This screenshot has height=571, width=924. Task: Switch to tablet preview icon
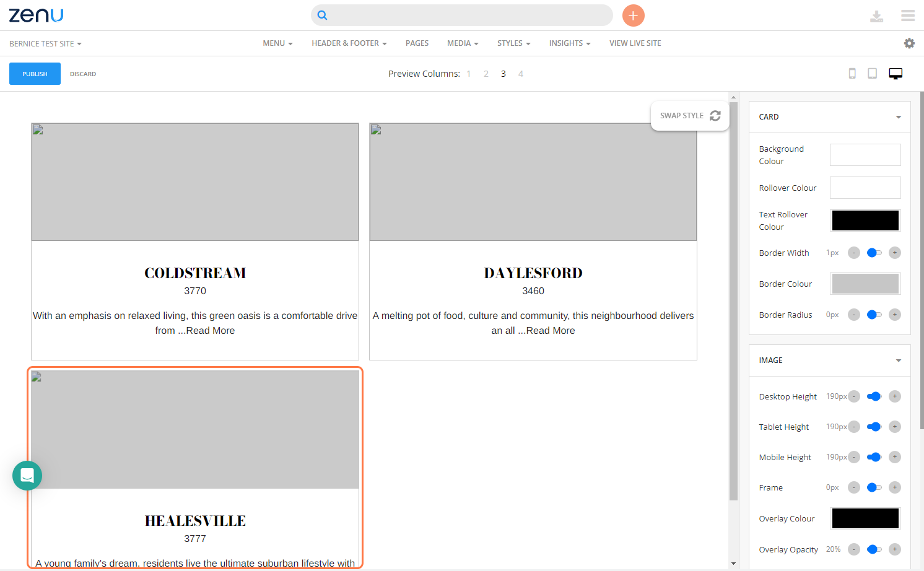tap(872, 74)
